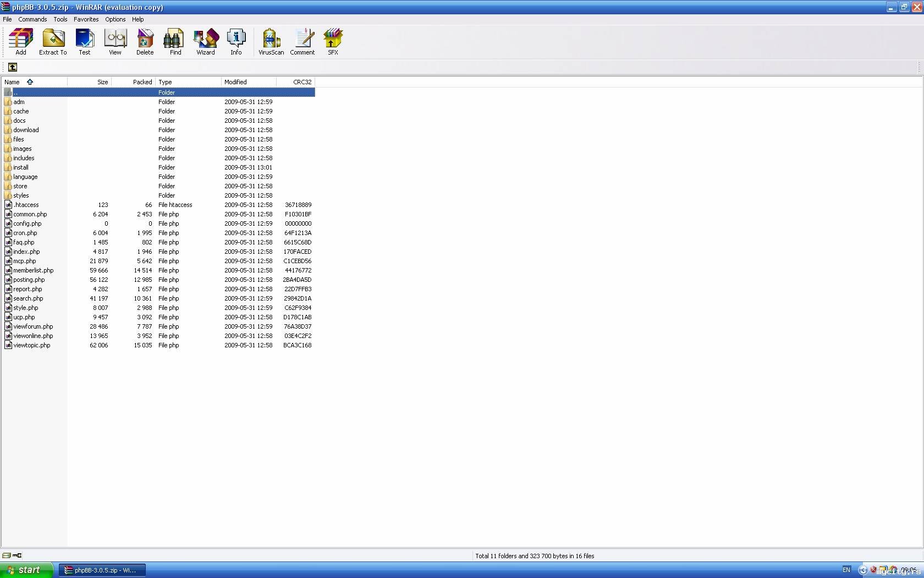Sort list by Type column header
Screen dimensions: 924x578
[x=189, y=82]
